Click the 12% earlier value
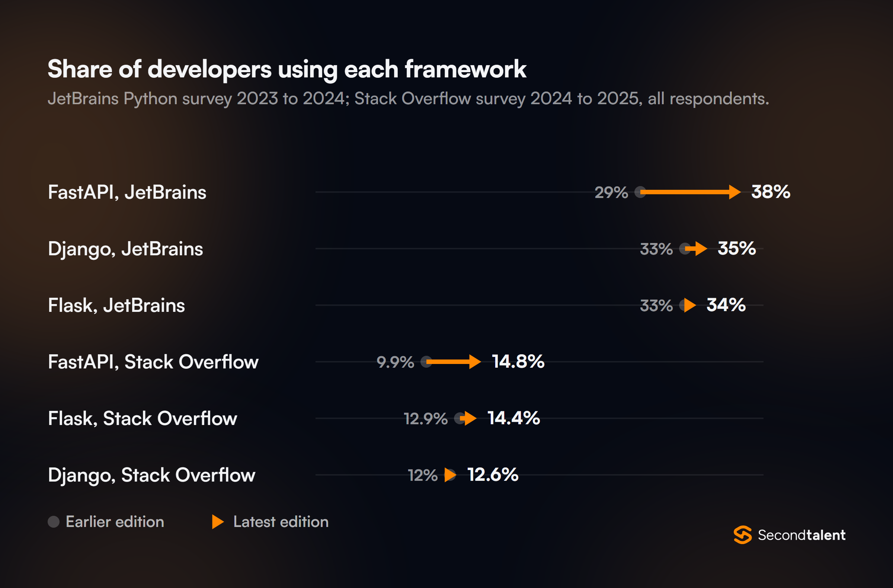 [x=422, y=475]
